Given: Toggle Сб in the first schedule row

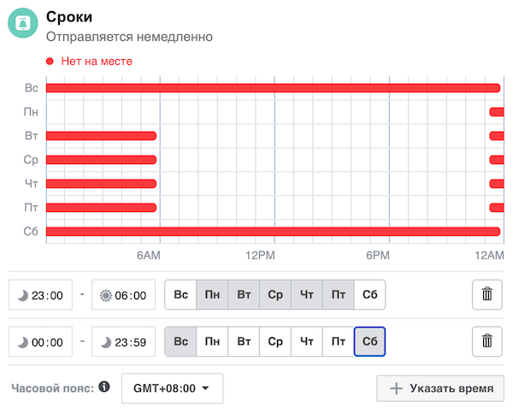Looking at the screenshot, I should coord(369,295).
